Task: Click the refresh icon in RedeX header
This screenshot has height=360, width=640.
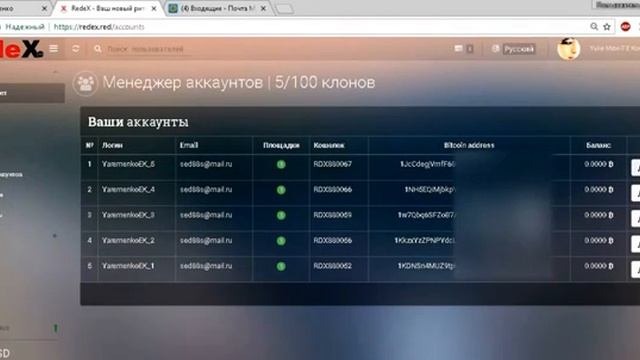Action: 76,49
